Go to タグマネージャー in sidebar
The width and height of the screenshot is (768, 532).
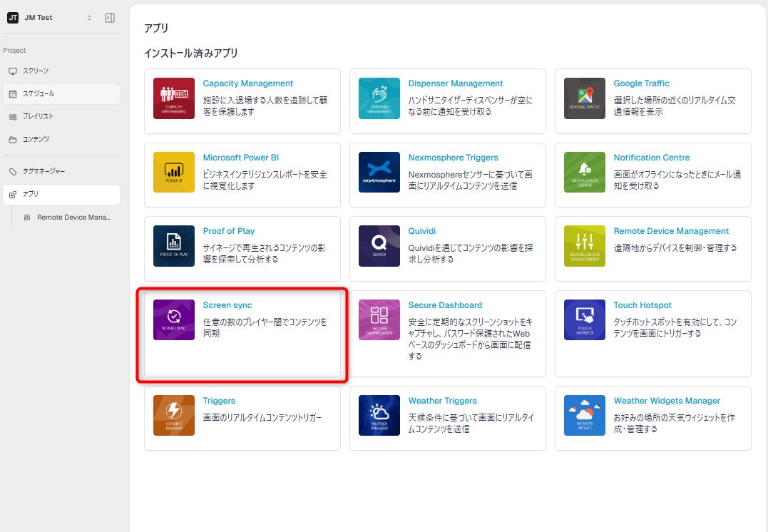click(x=61, y=171)
